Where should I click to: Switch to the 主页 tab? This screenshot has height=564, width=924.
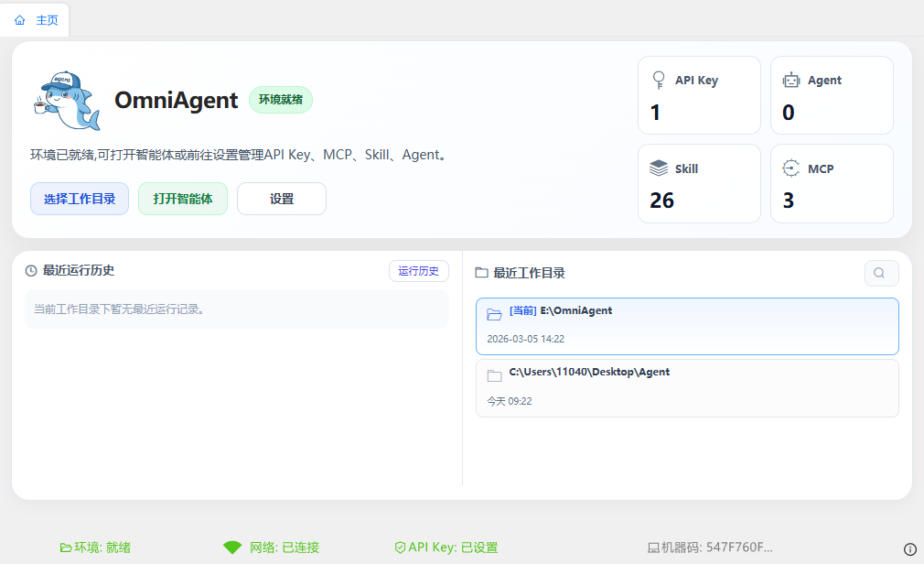click(x=35, y=19)
